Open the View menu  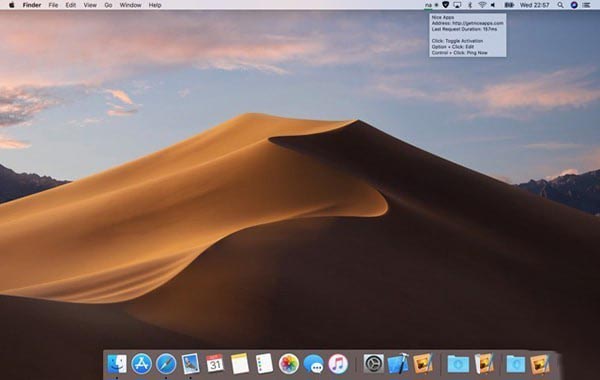click(x=90, y=5)
